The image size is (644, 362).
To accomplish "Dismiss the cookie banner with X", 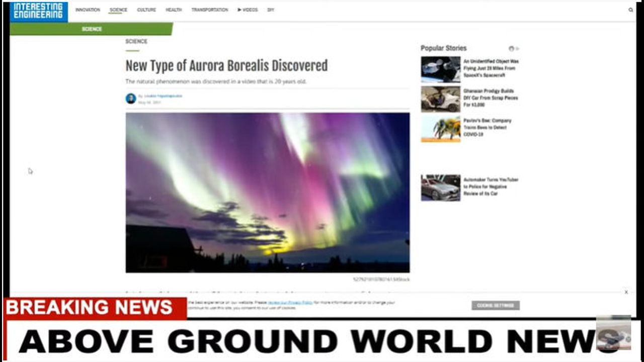I will point(626,292).
